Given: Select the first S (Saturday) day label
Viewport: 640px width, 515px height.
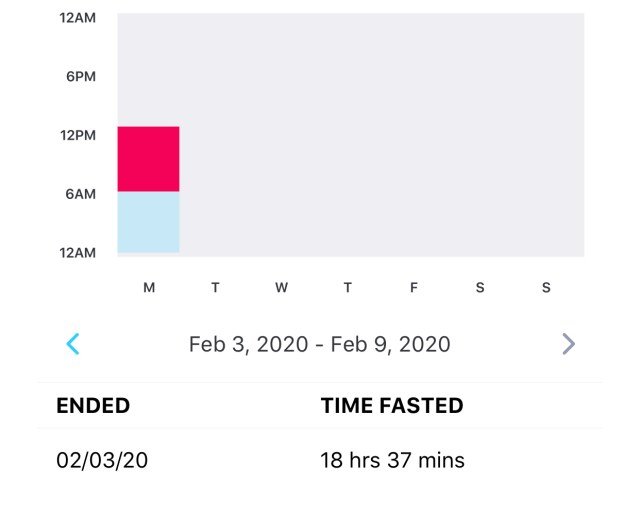Looking at the screenshot, I should (480, 287).
